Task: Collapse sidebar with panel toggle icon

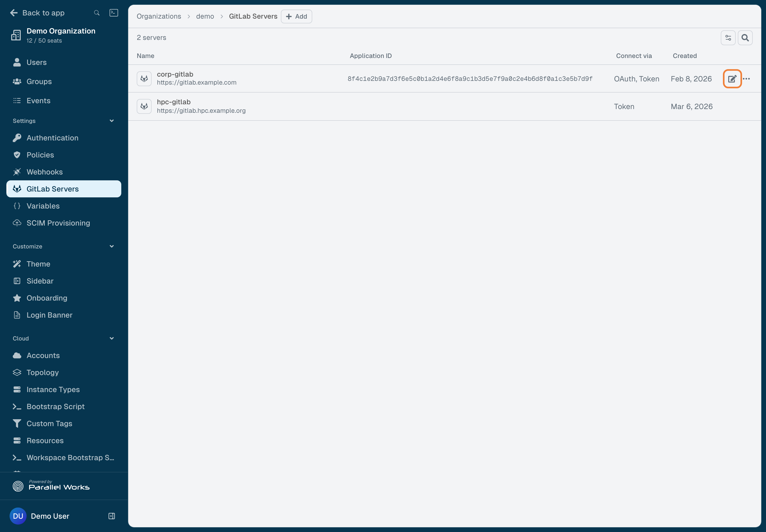Action: 112,516
